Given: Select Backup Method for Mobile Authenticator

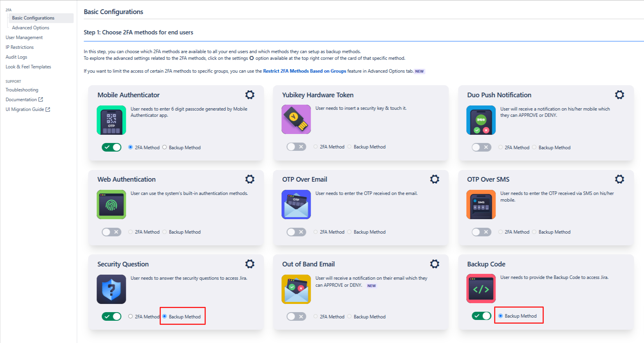Looking at the screenshot, I should (x=165, y=147).
